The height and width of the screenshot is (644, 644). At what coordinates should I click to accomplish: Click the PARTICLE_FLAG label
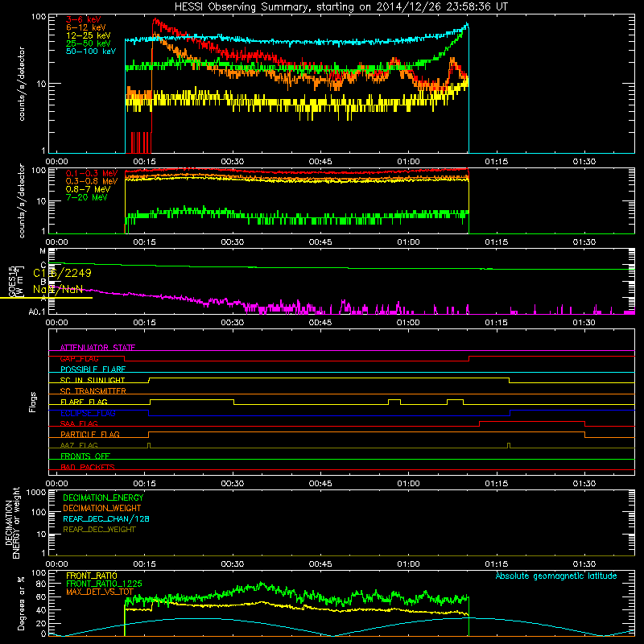pyautogui.click(x=90, y=434)
